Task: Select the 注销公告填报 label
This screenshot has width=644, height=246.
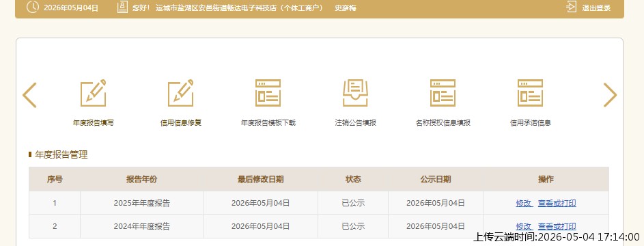Action: 356,123
